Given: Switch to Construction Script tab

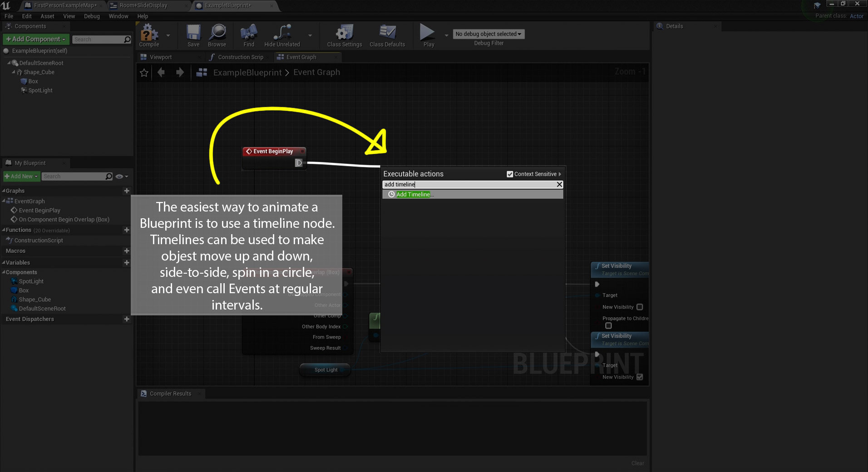Looking at the screenshot, I should tap(240, 57).
